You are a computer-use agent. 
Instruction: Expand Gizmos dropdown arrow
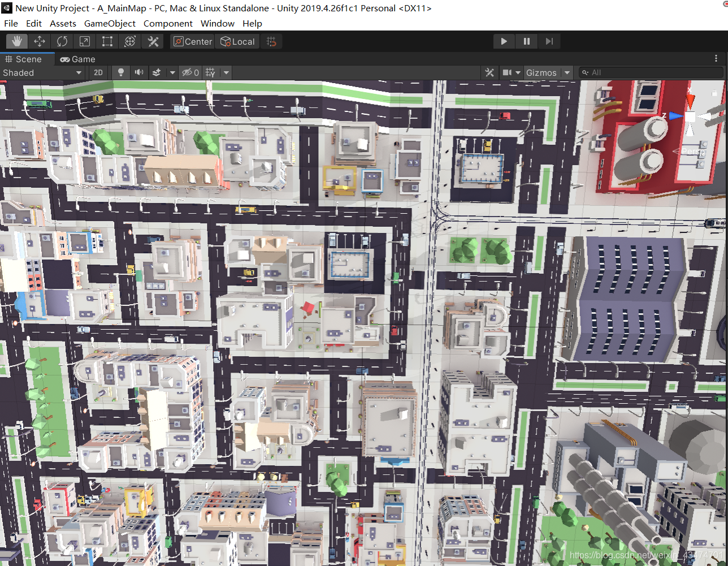click(567, 73)
